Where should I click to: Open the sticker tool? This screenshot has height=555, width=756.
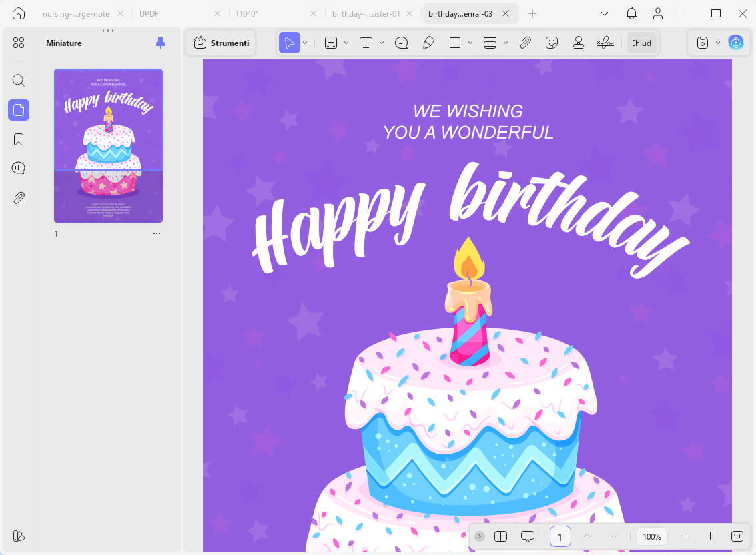point(552,43)
